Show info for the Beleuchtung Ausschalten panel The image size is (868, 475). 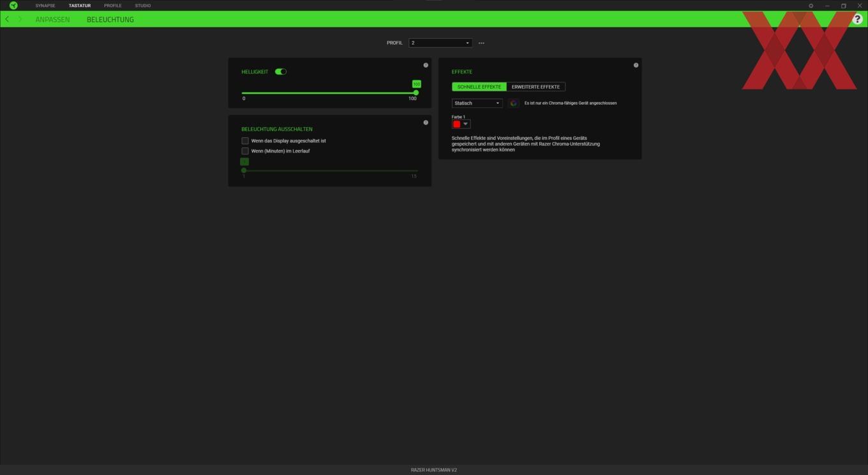[426, 123]
